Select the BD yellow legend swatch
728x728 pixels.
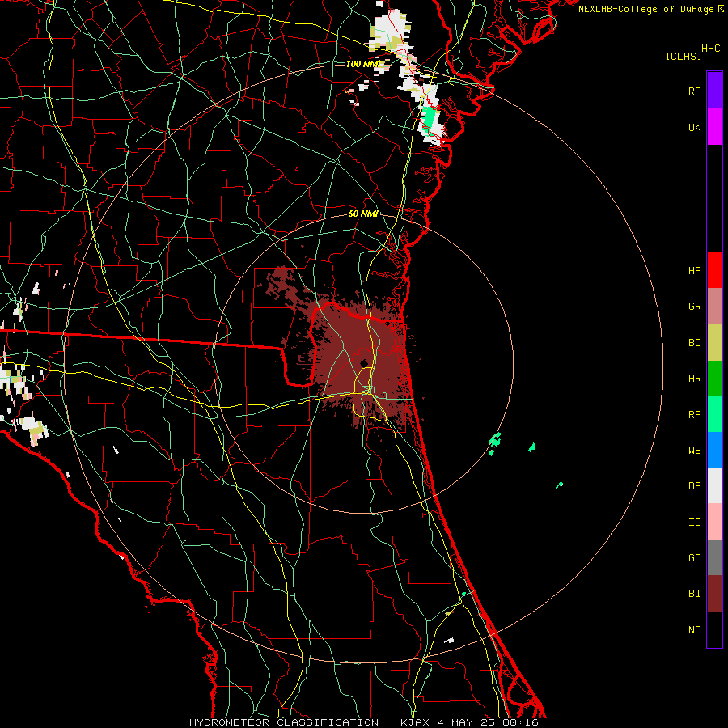tap(714, 343)
